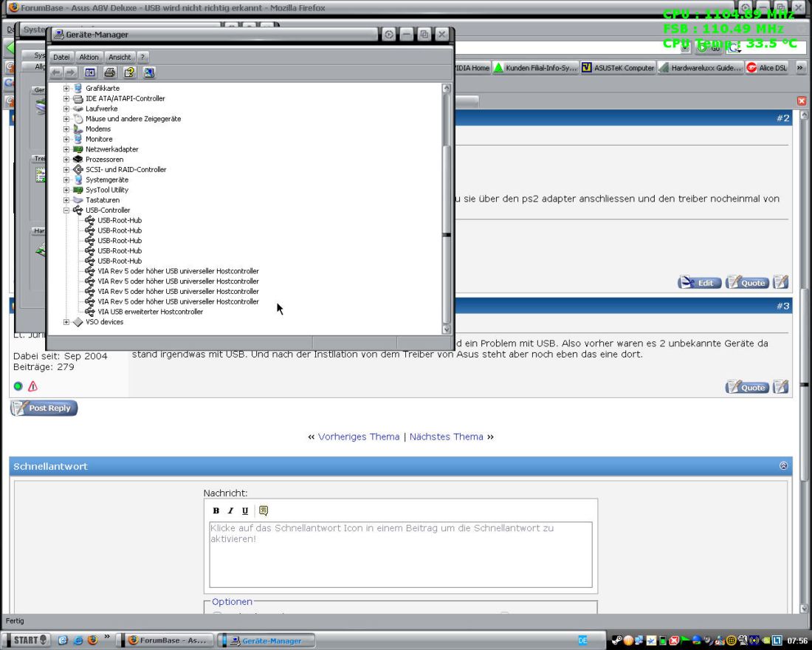
Task: Click the Internet Explorer quick launch icon
Action: [78, 640]
